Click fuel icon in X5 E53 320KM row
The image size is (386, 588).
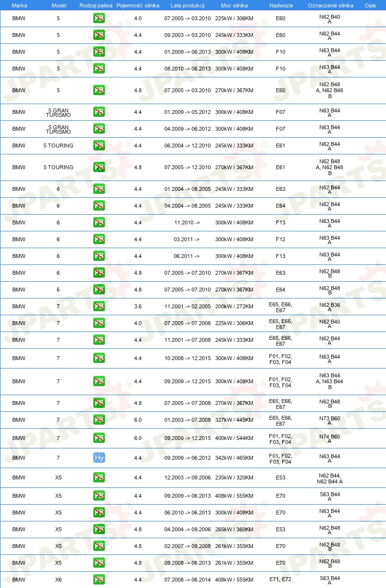point(99,478)
